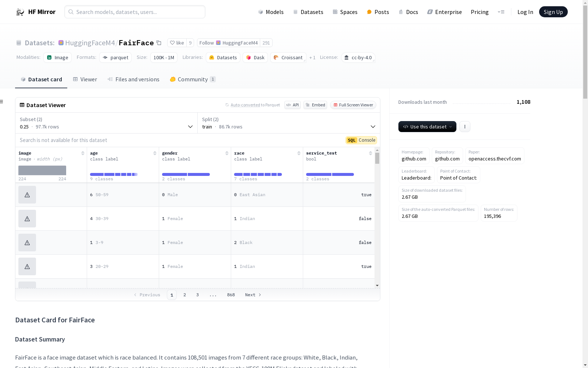Open the Community tab
This screenshot has height=368, width=588.
click(193, 79)
